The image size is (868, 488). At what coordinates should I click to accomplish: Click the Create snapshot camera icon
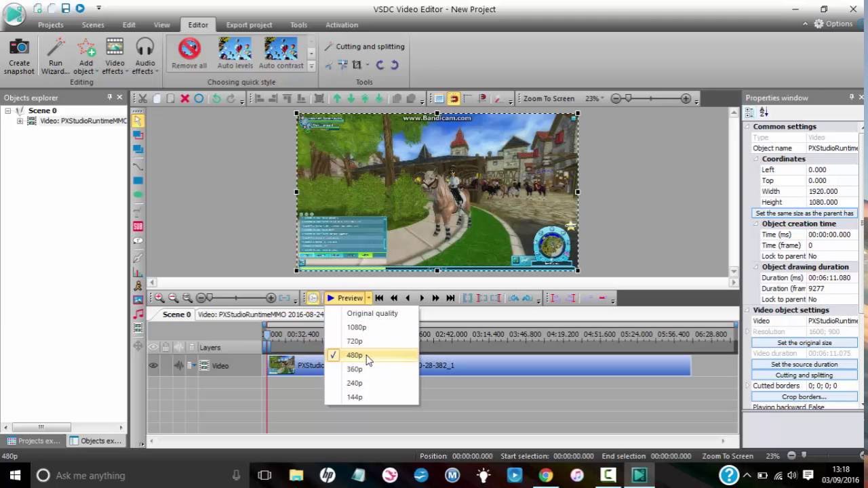click(19, 49)
